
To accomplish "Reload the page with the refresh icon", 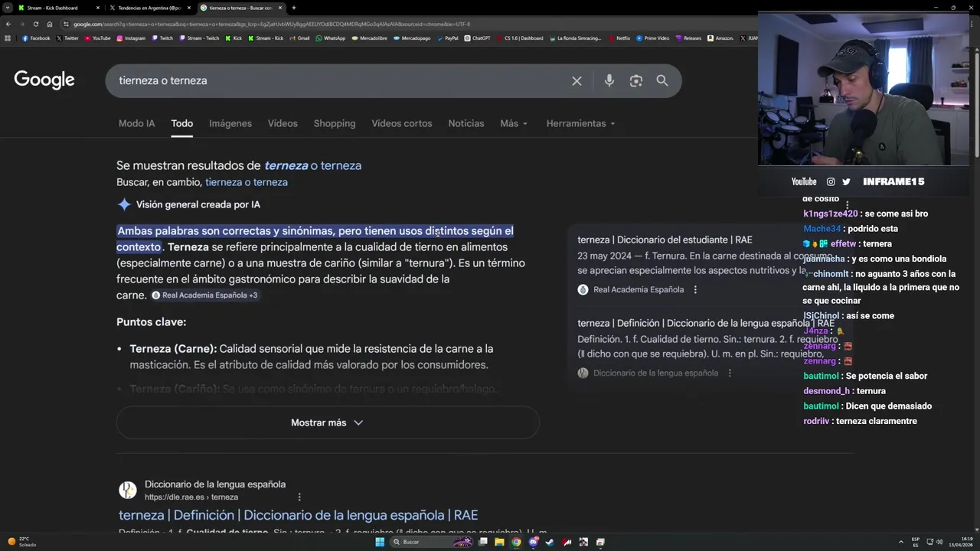I will coord(35,24).
